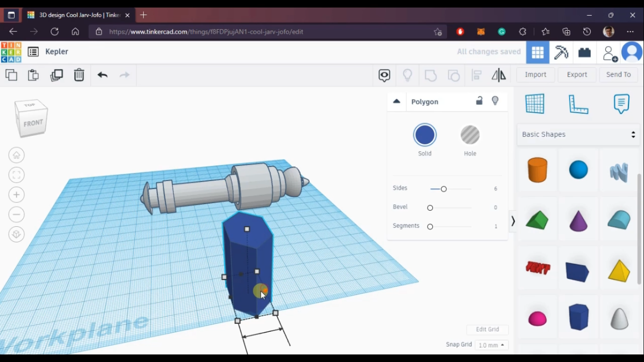Screen dimensions: 644x362
Task: Pick the green Roof shape
Action: pos(537,220)
